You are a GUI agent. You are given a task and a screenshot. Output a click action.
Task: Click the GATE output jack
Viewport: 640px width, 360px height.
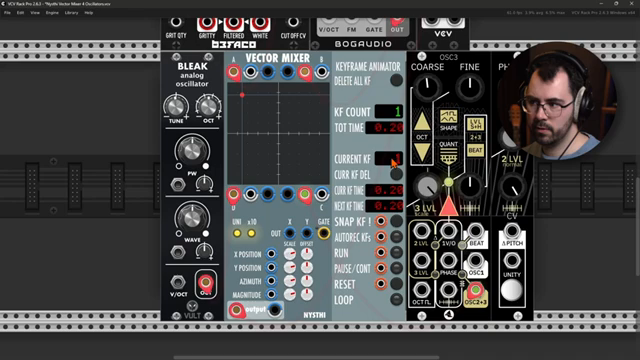point(324,233)
